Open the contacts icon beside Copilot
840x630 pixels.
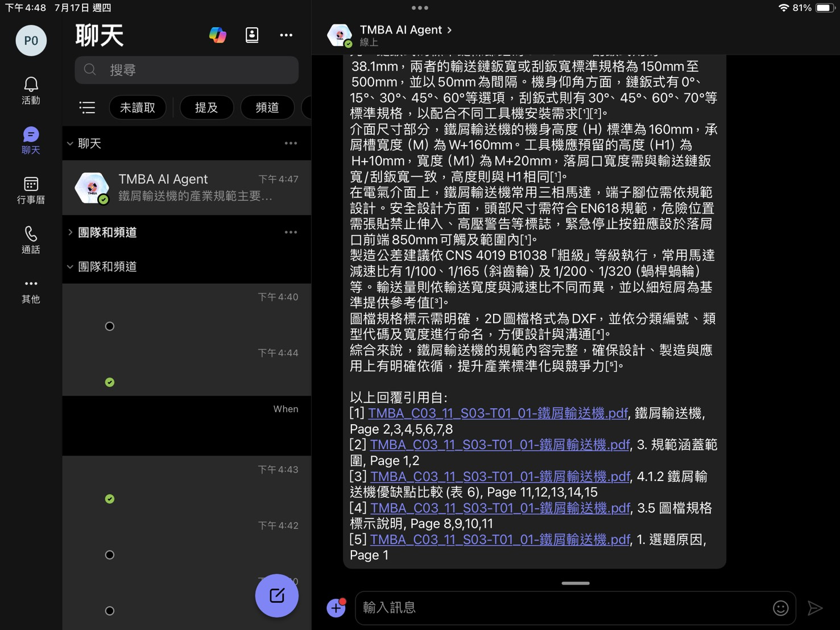pos(252,35)
